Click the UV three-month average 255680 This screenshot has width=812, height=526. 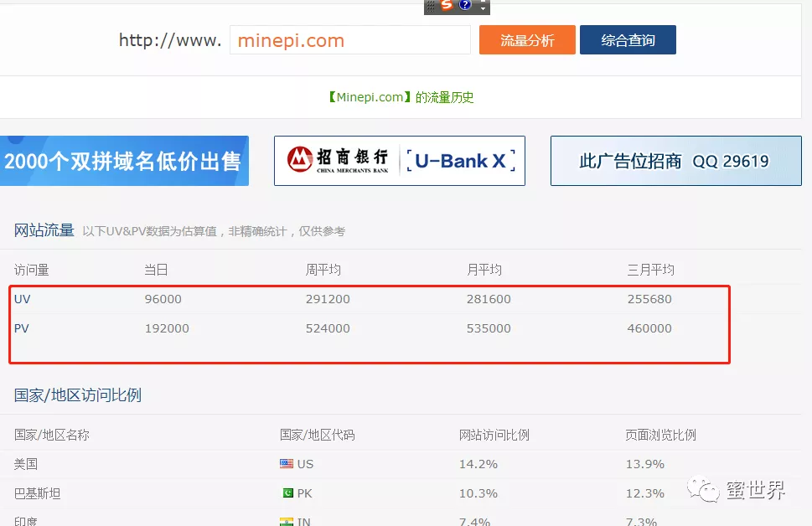[649, 299]
